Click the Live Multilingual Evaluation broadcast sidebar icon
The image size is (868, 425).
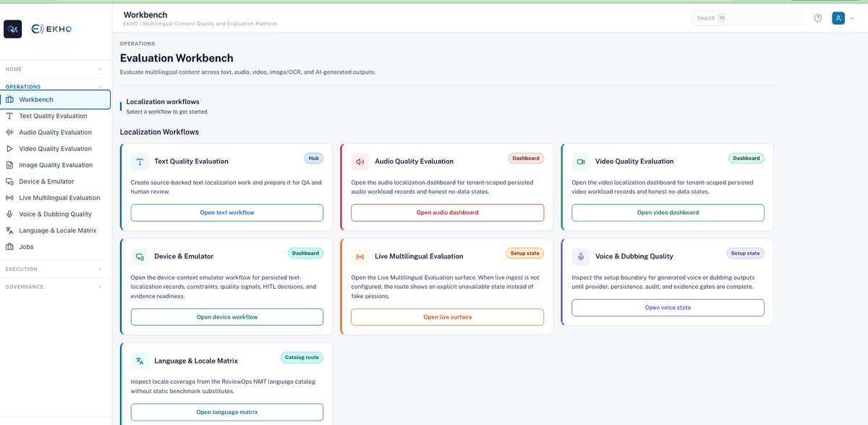point(9,198)
